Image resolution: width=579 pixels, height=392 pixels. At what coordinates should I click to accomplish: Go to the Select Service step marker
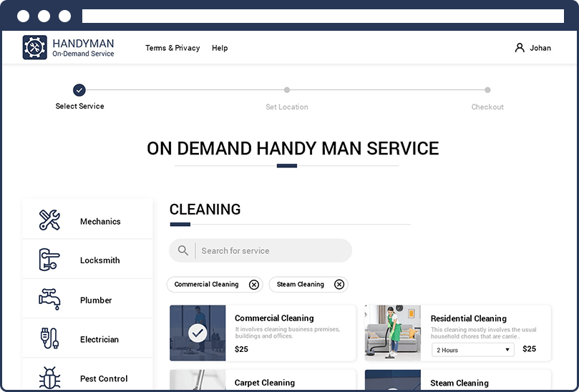click(79, 90)
